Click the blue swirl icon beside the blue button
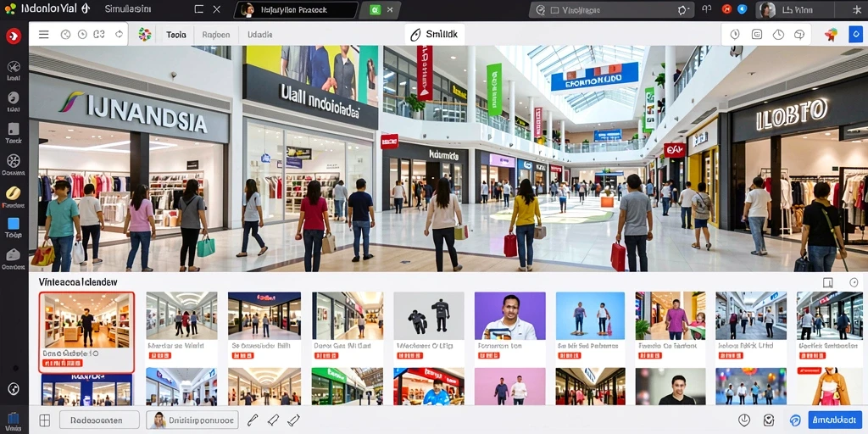The width and height of the screenshot is (868, 434). click(x=795, y=420)
